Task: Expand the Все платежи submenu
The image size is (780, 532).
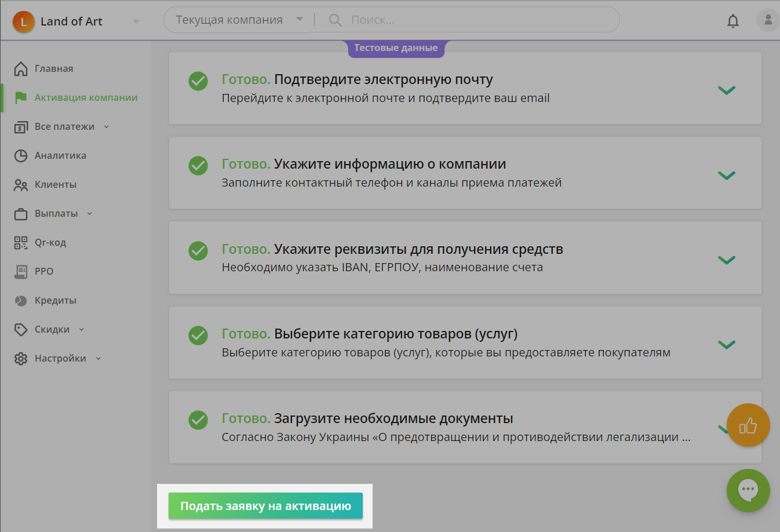Action: (64, 126)
